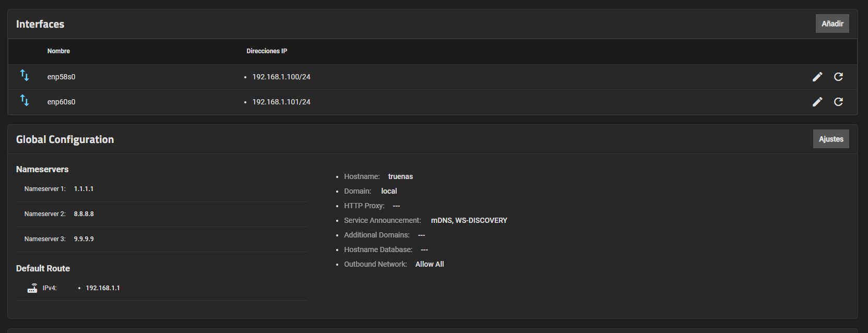Click the mDNS, WS-DISCOVERY service announcement value
The height and width of the screenshot is (333, 868).
(469, 220)
